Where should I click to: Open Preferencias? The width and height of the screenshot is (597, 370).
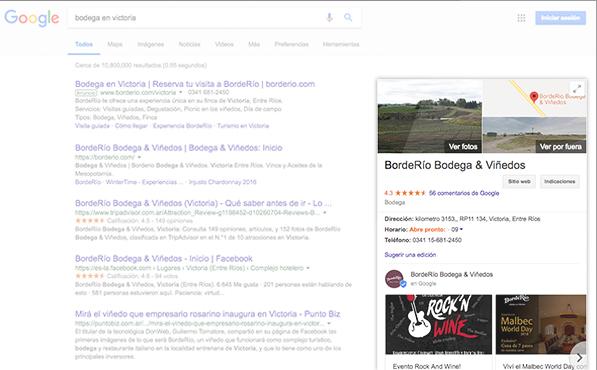coord(292,44)
